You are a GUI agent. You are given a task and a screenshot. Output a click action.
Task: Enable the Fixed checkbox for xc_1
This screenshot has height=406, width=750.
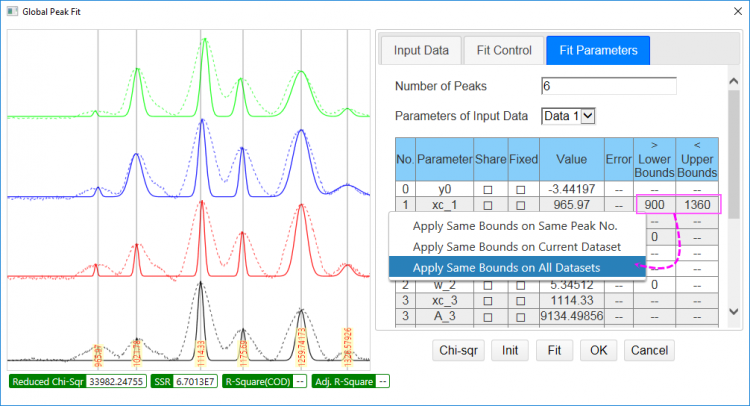coord(520,205)
